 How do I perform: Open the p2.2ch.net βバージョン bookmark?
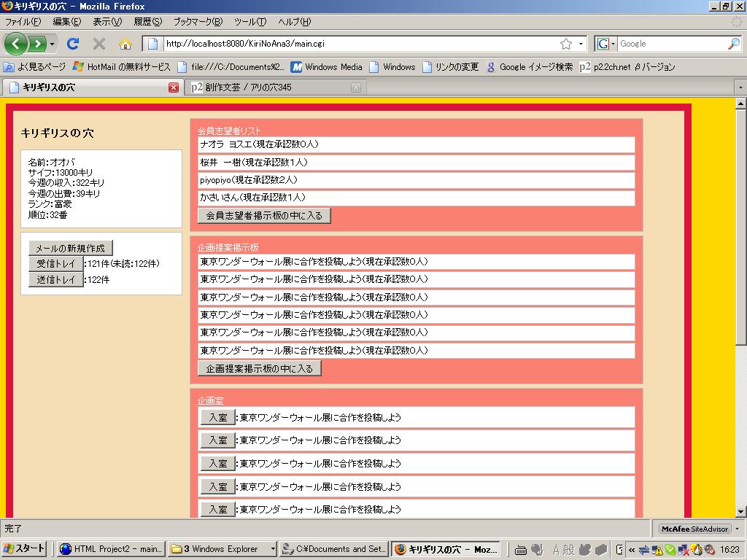pos(627,67)
